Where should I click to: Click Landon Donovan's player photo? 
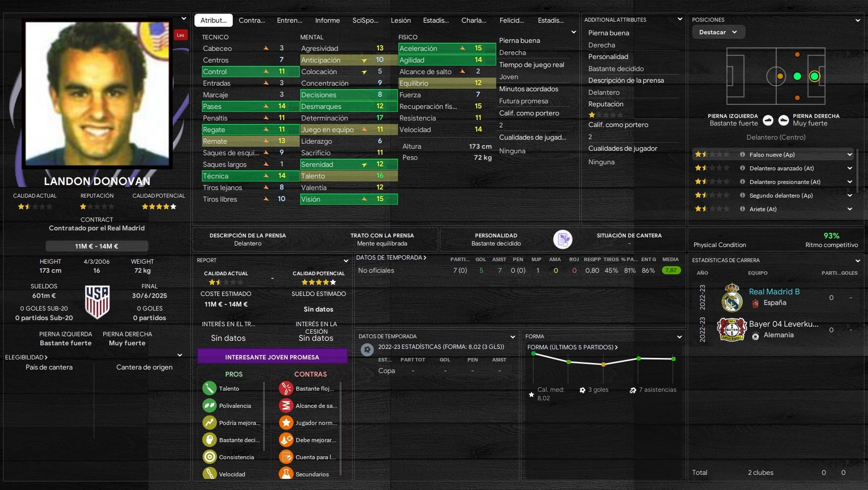pyautogui.click(x=98, y=94)
